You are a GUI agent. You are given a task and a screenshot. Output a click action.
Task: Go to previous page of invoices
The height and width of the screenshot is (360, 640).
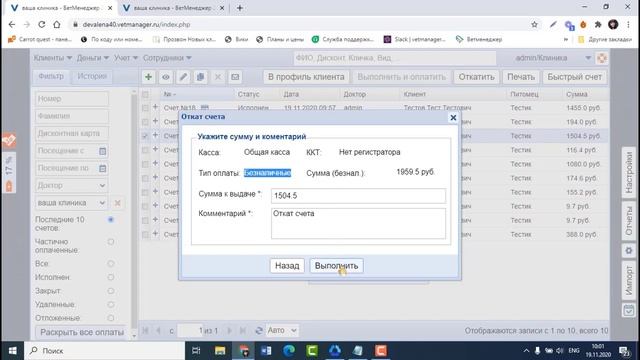coord(158,331)
